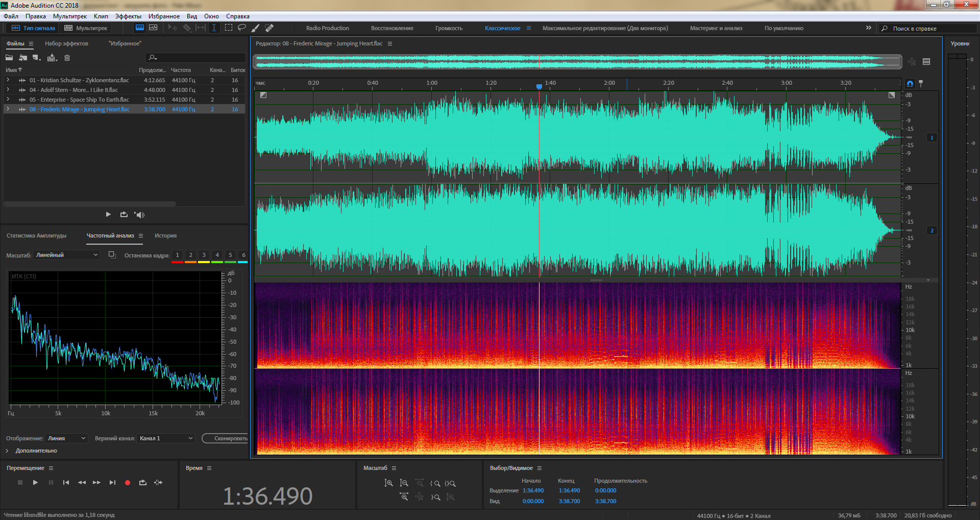Image resolution: width=980 pixels, height=520 pixels.
Task: Click the channel view list icon beside overview
Action: coord(926,62)
